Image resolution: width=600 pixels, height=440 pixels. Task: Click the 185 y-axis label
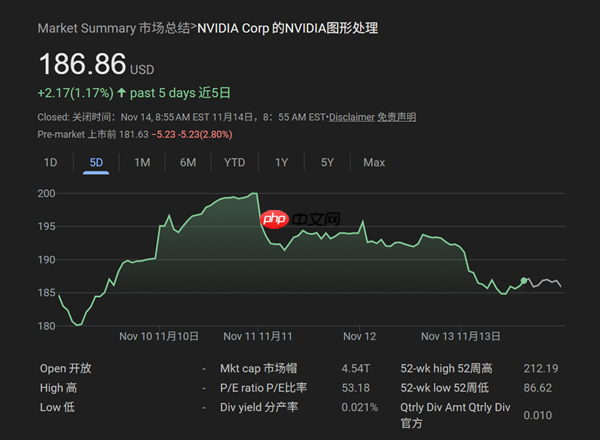click(46, 293)
